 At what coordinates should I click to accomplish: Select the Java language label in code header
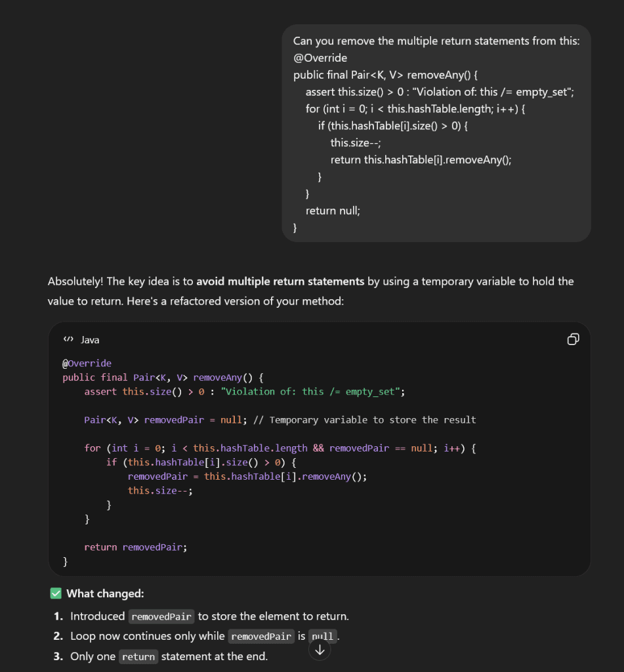[x=89, y=339]
